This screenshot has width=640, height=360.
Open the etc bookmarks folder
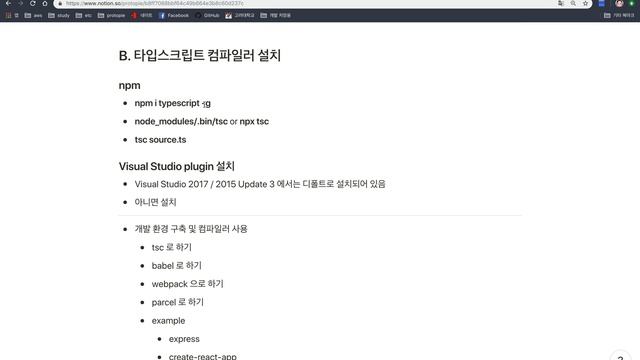[84, 16]
